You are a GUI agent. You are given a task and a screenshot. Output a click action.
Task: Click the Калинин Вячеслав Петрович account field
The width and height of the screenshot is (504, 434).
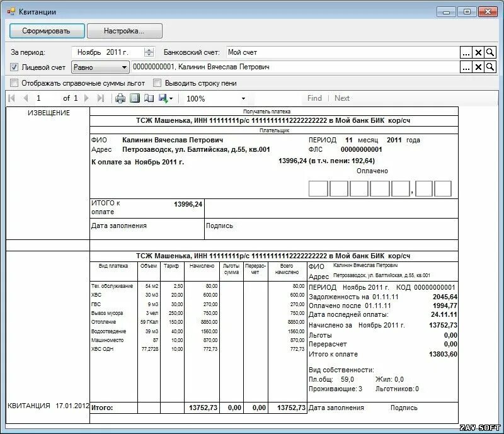click(295, 67)
